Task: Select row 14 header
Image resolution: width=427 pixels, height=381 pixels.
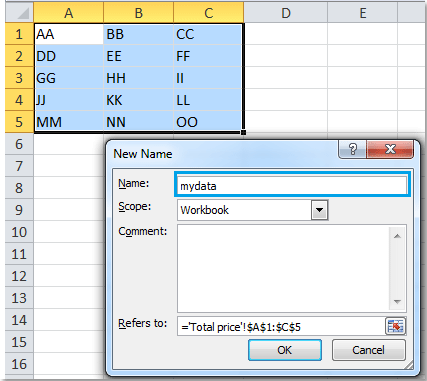Action: (19, 320)
